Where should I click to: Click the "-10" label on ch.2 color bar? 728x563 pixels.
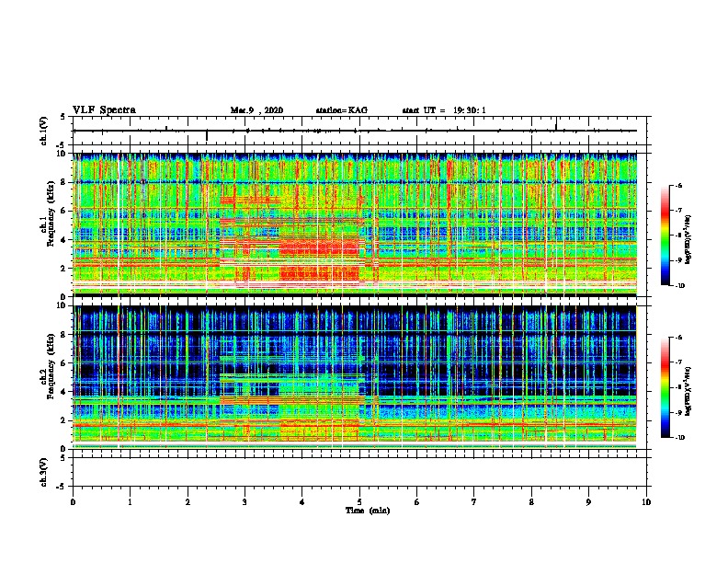click(680, 438)
